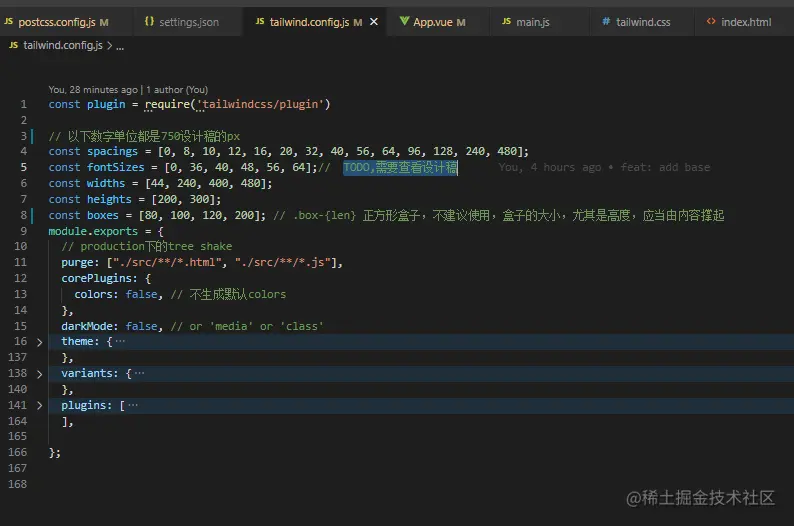Click the 'darkMode' property key
The width and height of the screenshot is (794, 526).
coord(87,327)
